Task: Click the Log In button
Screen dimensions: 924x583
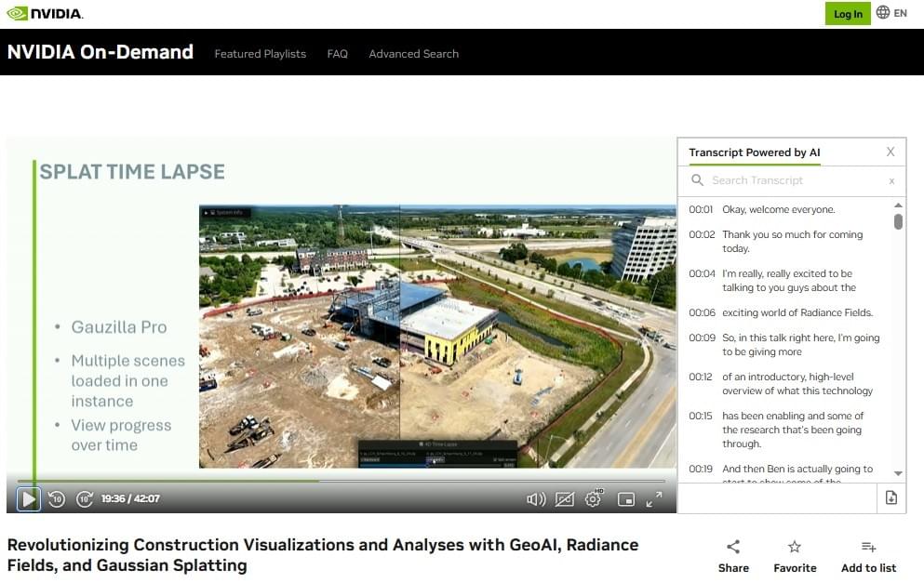Action: [848, 14]
